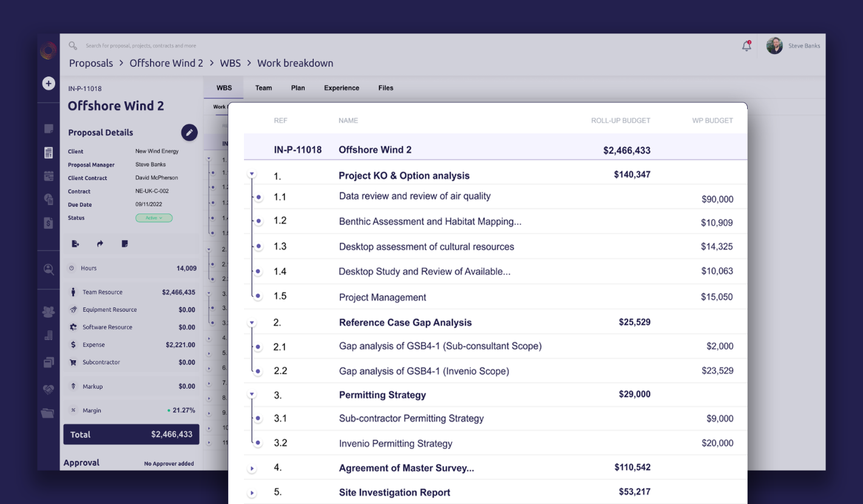The width and height of the screenshot is (863, 504).
Task: Select row 1.1 Data review and review of air quality
Action: (x=495, y=197)
